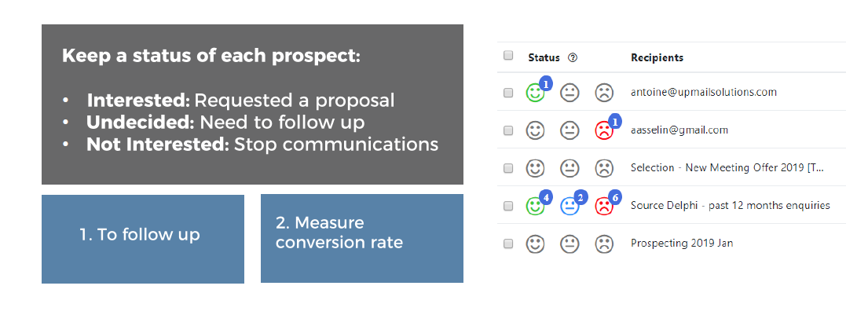The width and height of the screenshot is (868, 326).
Task: Click the 1. To follow up box
Action: [143, 239]
